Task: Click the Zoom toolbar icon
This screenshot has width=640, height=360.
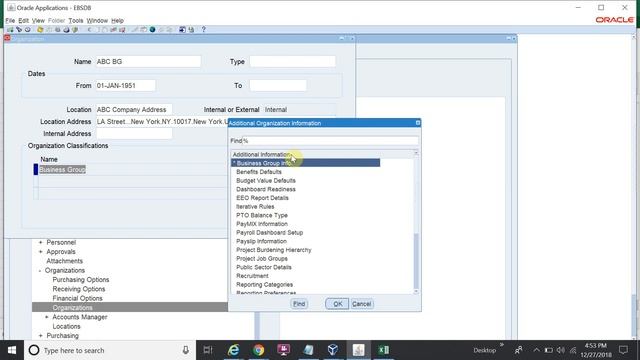Action: [143, 29]
